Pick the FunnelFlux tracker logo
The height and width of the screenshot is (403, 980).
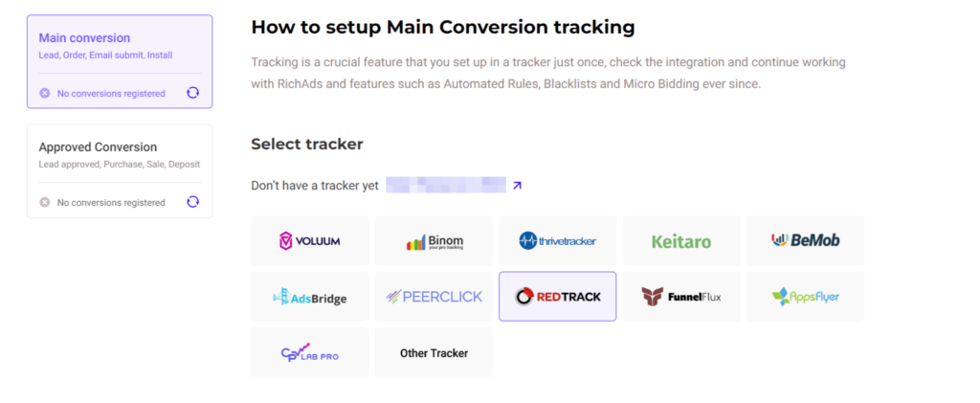pyautogui.click(x=681, y=296)
